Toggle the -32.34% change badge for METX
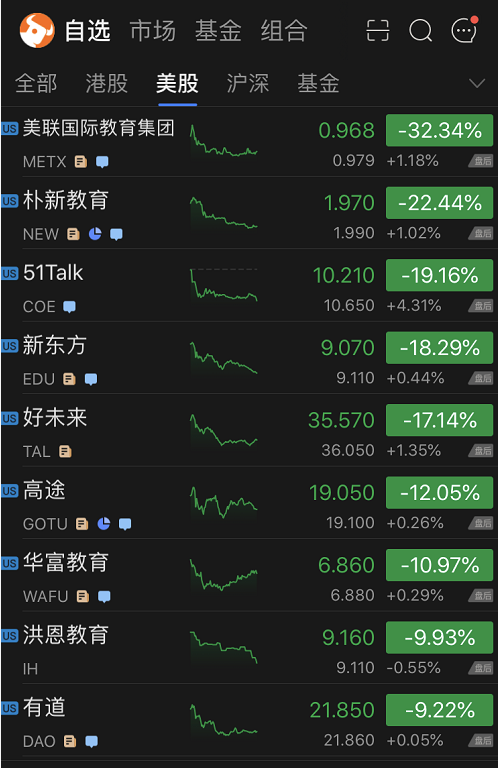The image size is (498, 768). pyautogui.click(x=439, y=130)
